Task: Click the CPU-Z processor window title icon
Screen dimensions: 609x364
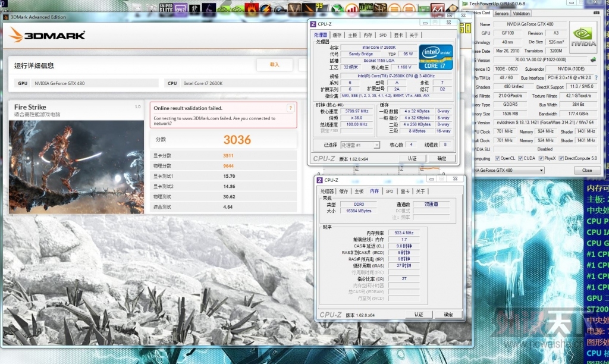Action: click(x=313, y=24)
